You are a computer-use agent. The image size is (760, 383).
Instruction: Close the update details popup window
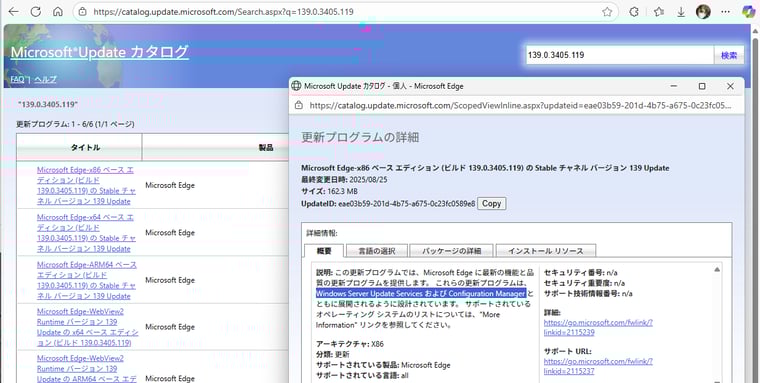(x=730, y=86)
